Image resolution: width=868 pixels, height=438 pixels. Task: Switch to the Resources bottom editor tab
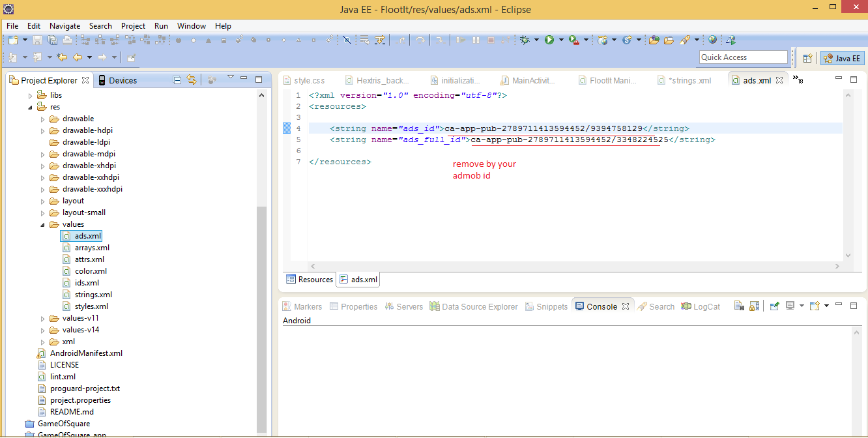coord(310,279)
